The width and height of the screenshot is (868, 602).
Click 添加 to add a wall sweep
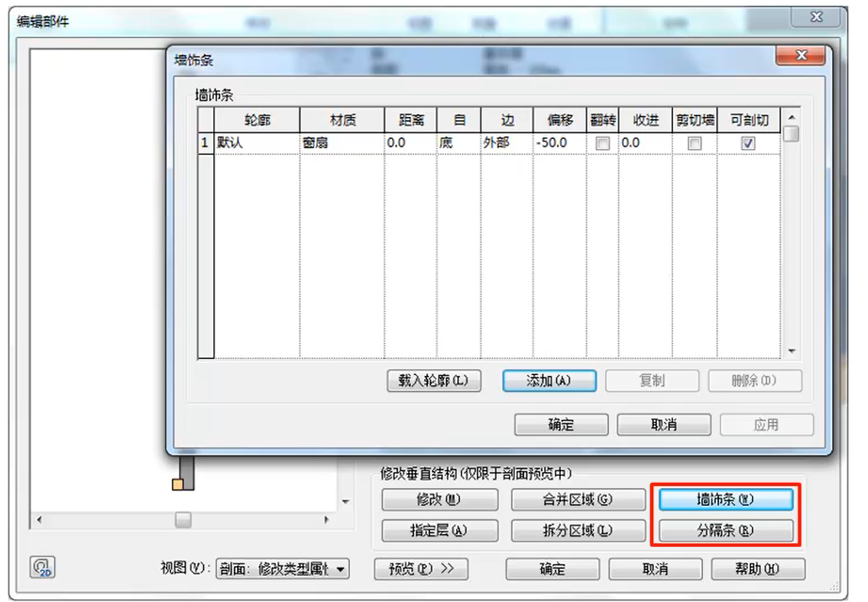click(549, 380)
